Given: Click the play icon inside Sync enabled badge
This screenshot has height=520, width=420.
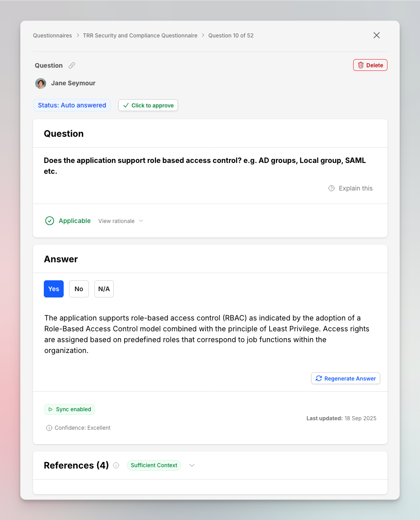Looking at the screenshot, I should (51, 409).
